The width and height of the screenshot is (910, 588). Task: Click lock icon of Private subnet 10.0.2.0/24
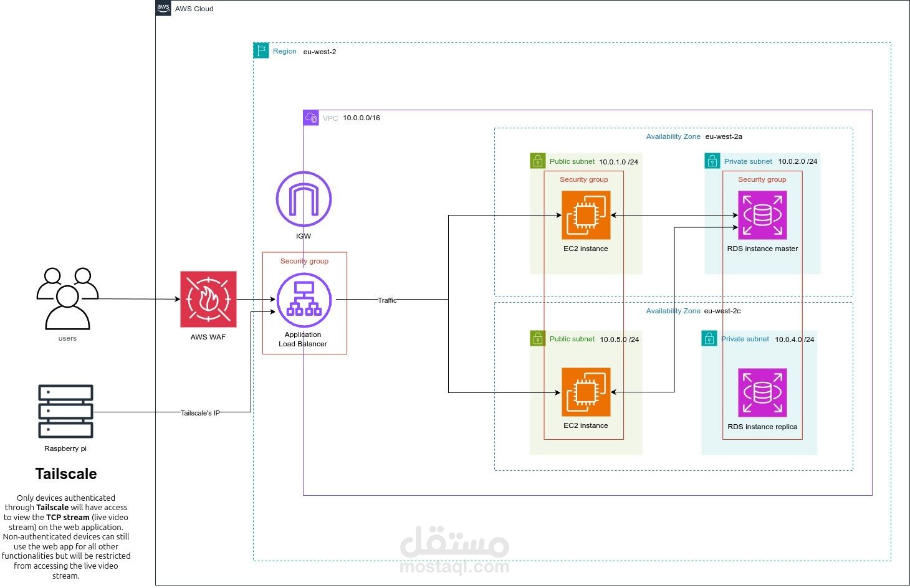pos(712,161)
